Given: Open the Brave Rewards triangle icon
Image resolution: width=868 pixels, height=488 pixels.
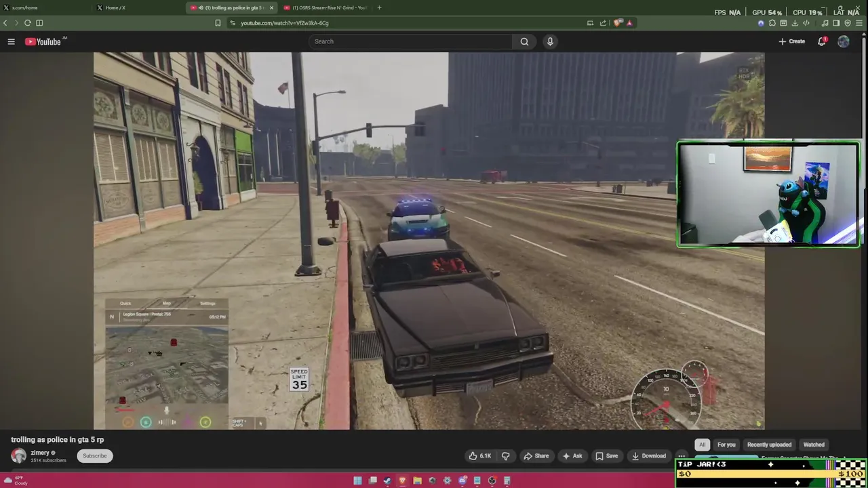Looking at the screenshot, I should tap(629, 23).
